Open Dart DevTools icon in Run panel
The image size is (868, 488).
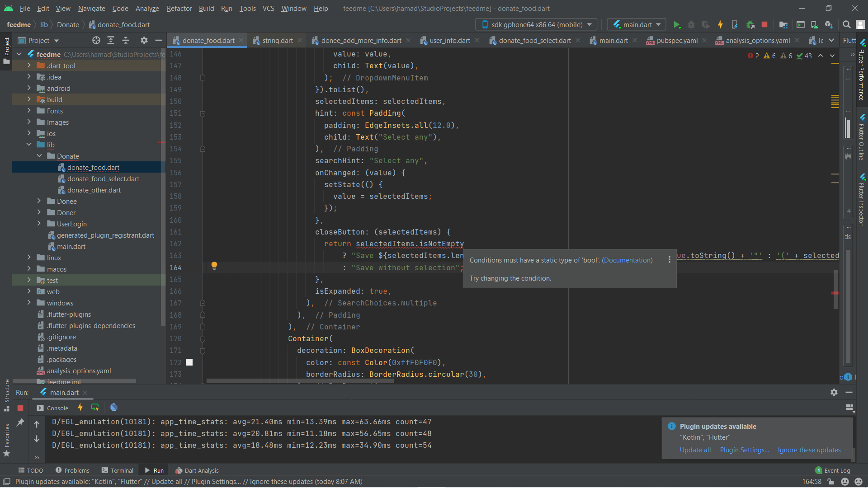click(x=113, y=408)
